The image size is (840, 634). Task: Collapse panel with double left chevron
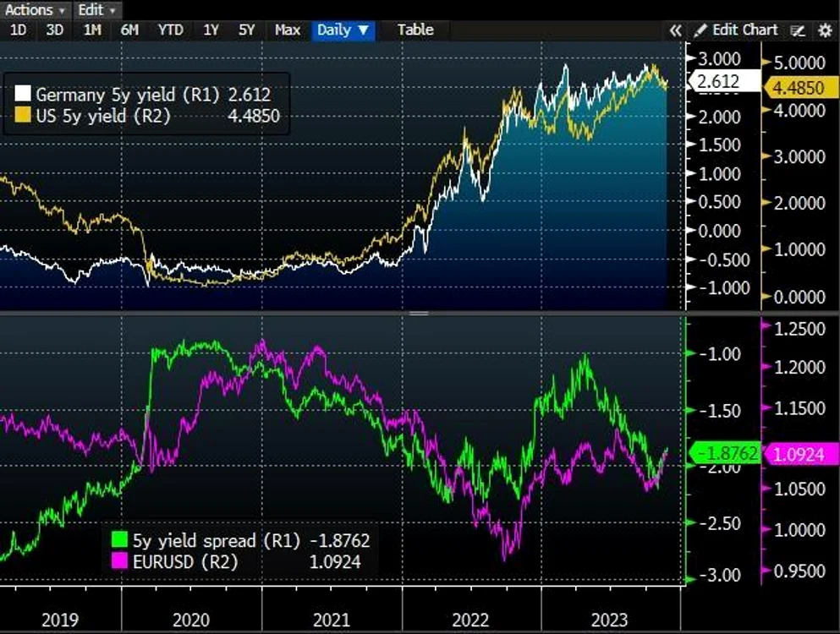tap(676, 30)
